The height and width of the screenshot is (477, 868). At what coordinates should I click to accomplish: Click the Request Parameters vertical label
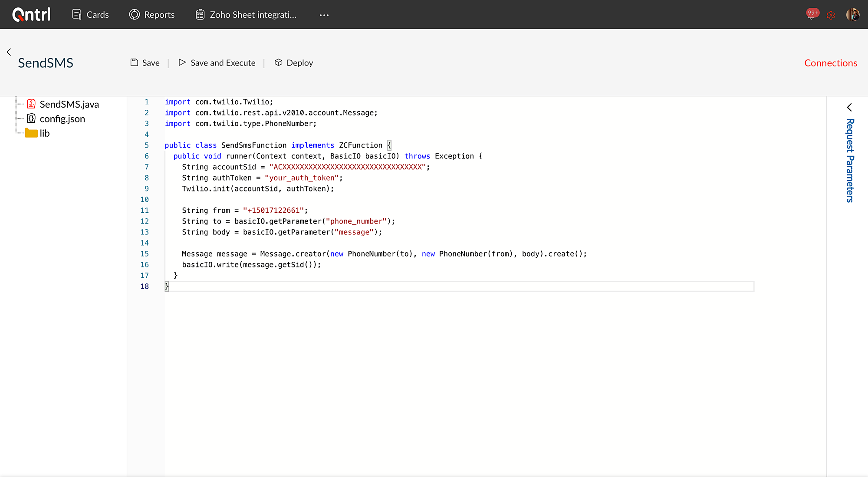(850, 161)
